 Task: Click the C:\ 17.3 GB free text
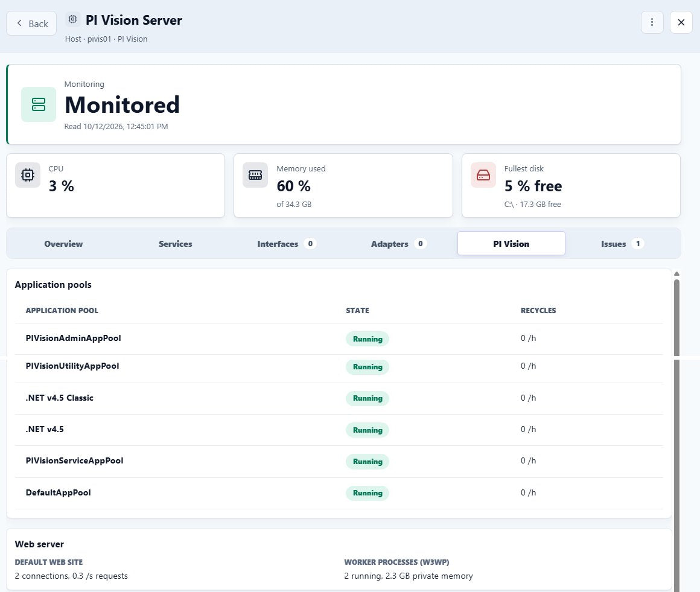click(533, 204)
